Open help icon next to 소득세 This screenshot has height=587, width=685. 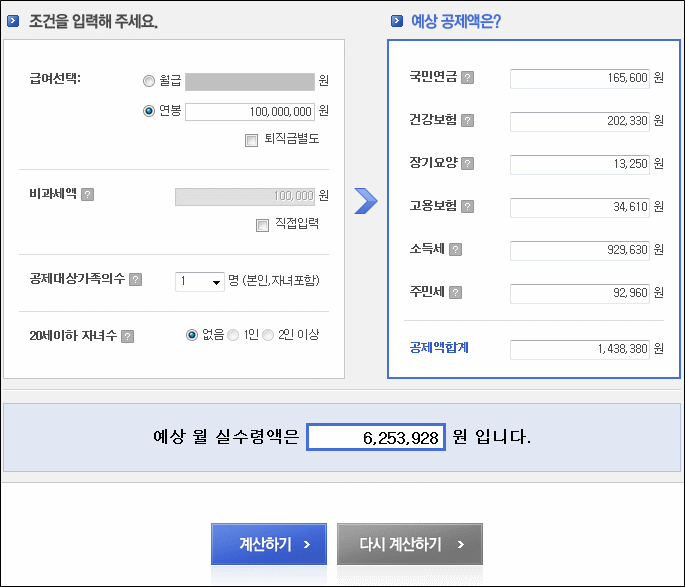455,250
